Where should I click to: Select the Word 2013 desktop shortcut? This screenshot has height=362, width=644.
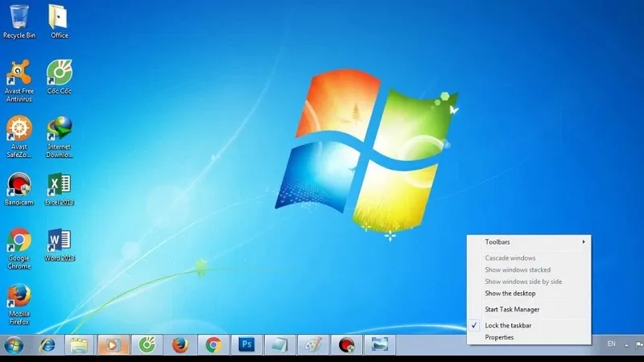[59, 245]
